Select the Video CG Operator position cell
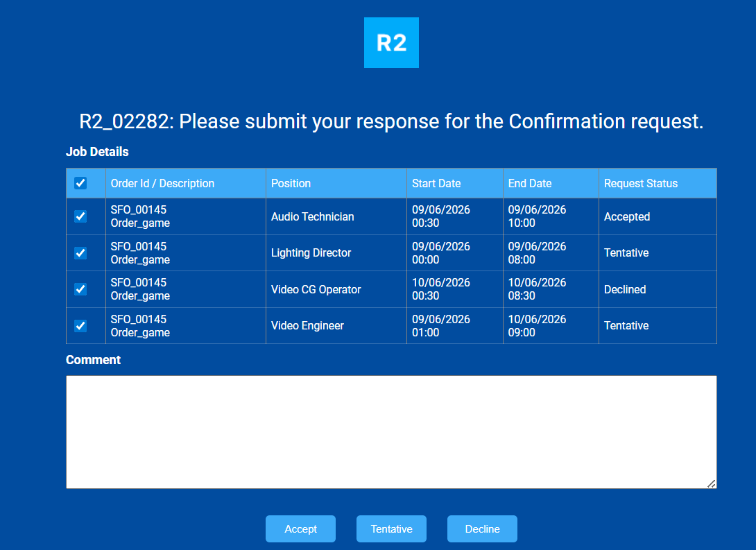This screenshot has width=756, height=550. click(x=336, y=289)
